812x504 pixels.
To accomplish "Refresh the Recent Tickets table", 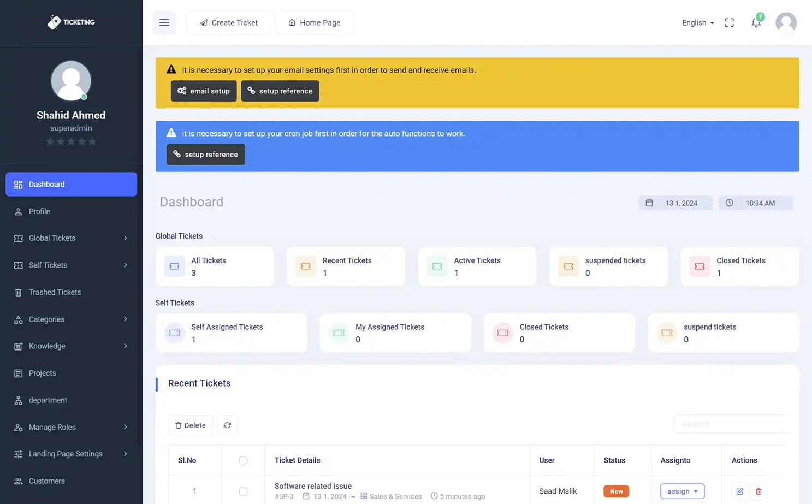I will (227, 425).
